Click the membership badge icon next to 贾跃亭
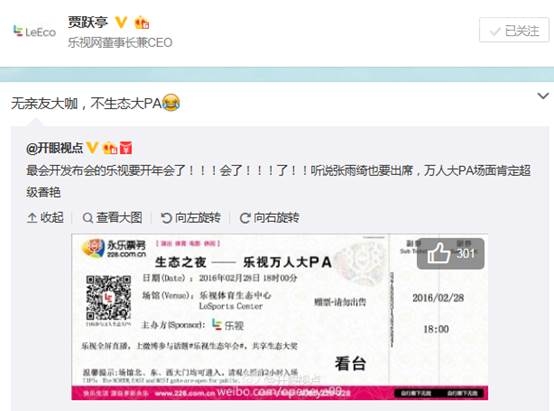 coord(142,23)
